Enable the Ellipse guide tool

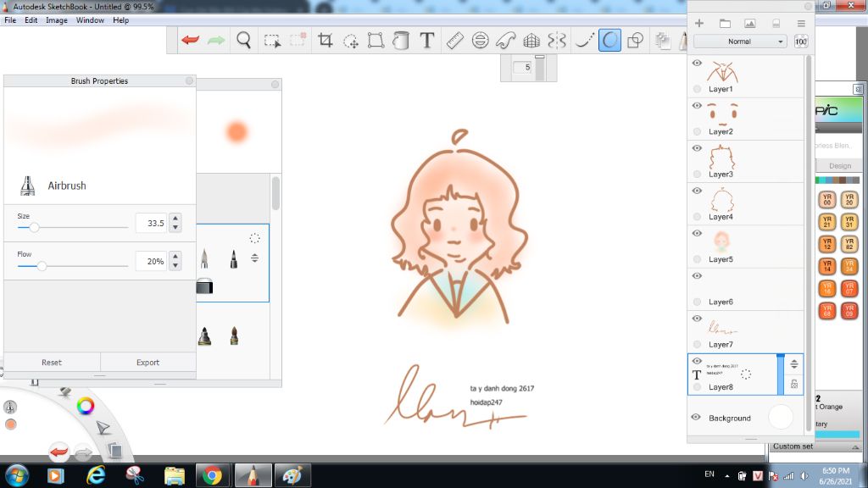(x=480, y=40)
